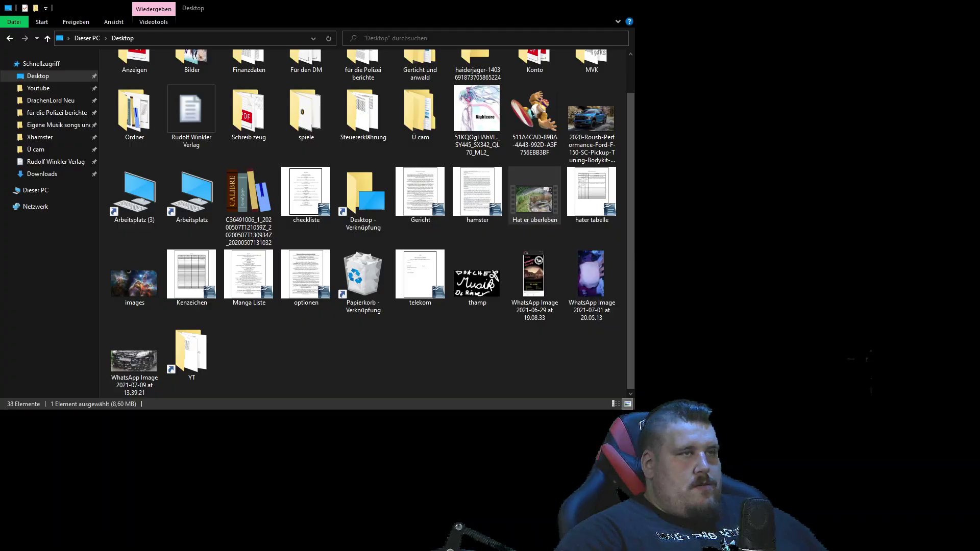Image resolution: width=980 pixels, height=551 pixels.
Task: Select the hamster document
Action: (477, 191)
